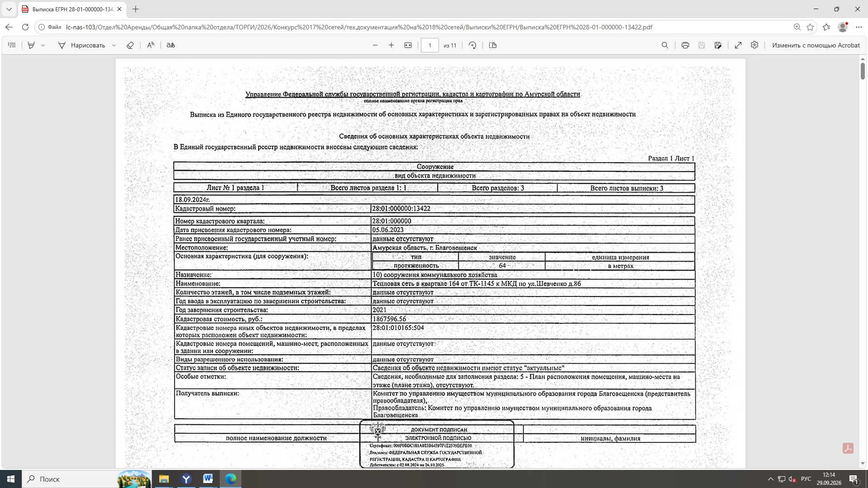Save the document as a copy
This screenshot has height=488, width=868.
point(718,45)
